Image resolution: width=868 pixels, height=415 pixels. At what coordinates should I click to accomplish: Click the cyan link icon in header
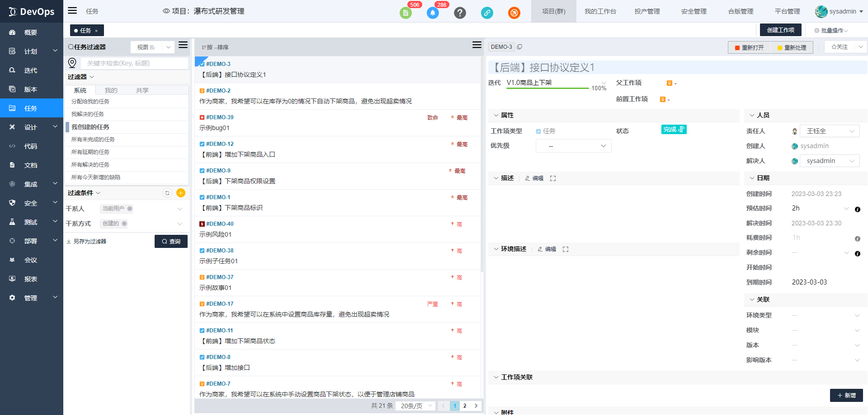(x=487, y=13)
